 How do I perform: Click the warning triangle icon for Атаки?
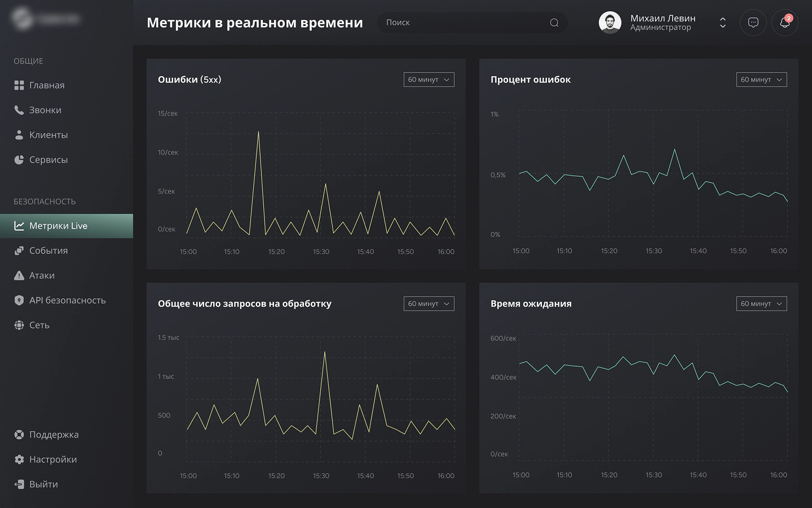[x=19, y=275]
